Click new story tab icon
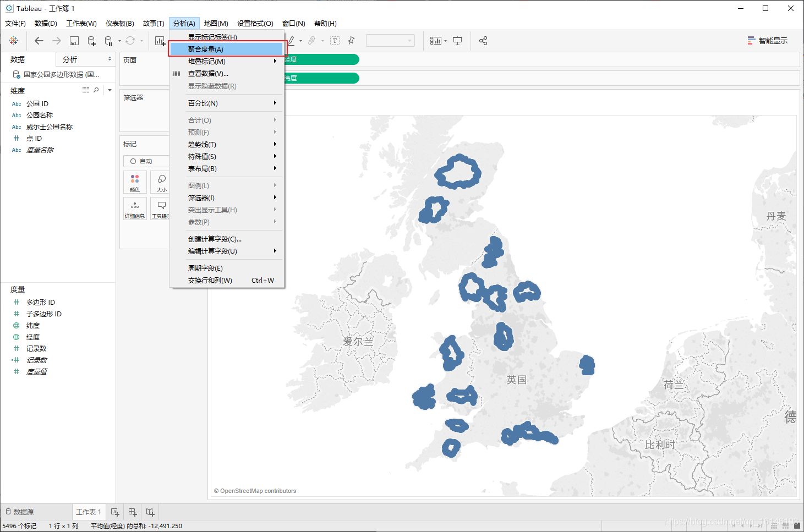 point(150,512)
